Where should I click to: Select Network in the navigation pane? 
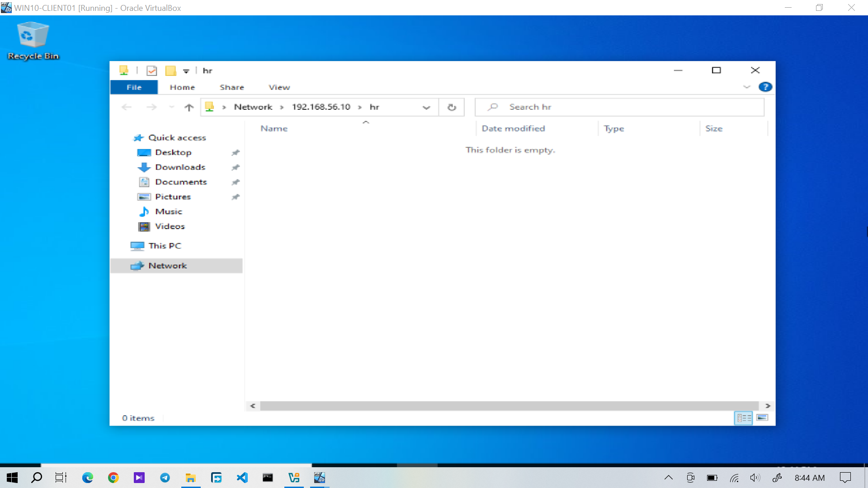176,266
